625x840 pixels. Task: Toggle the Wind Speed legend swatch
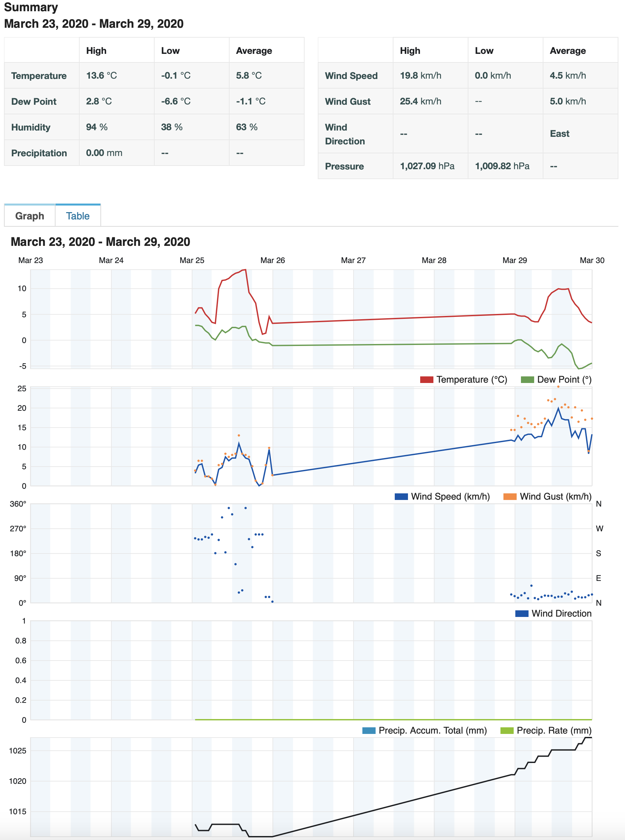coord(401,496)
